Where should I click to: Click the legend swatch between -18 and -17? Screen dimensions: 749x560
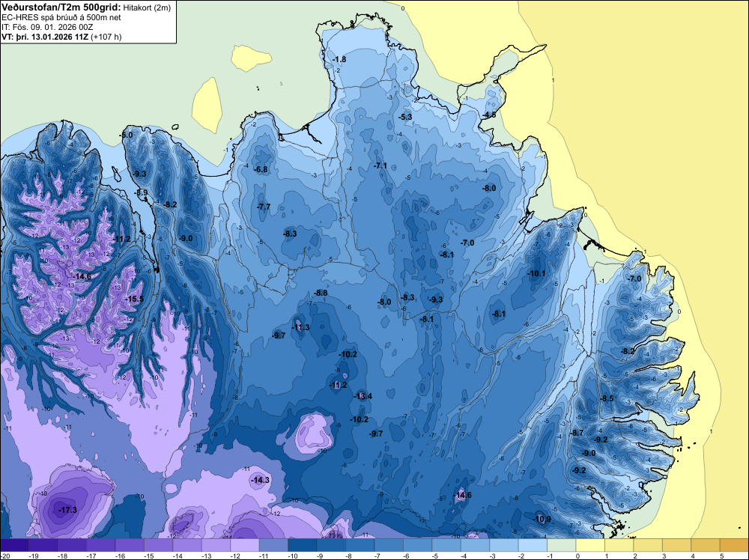(x=72, y=545)
